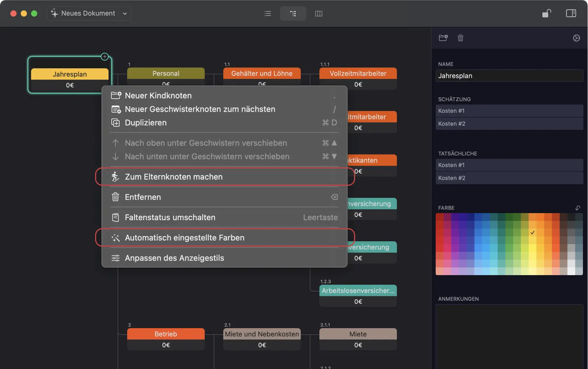Click Zum Elternknoten machen

174,177
